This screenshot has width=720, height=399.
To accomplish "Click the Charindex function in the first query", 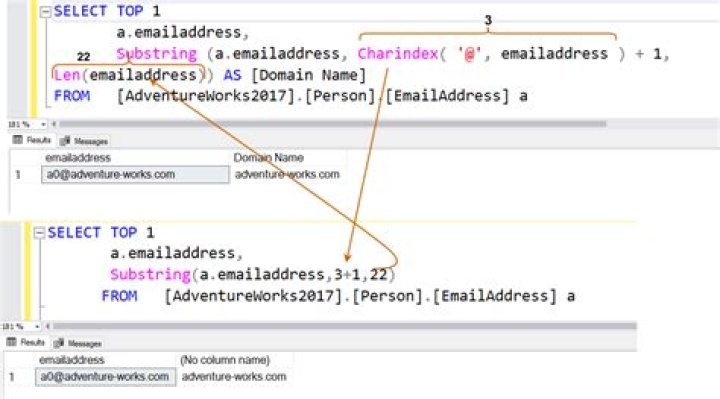I will tap(398, 54).
